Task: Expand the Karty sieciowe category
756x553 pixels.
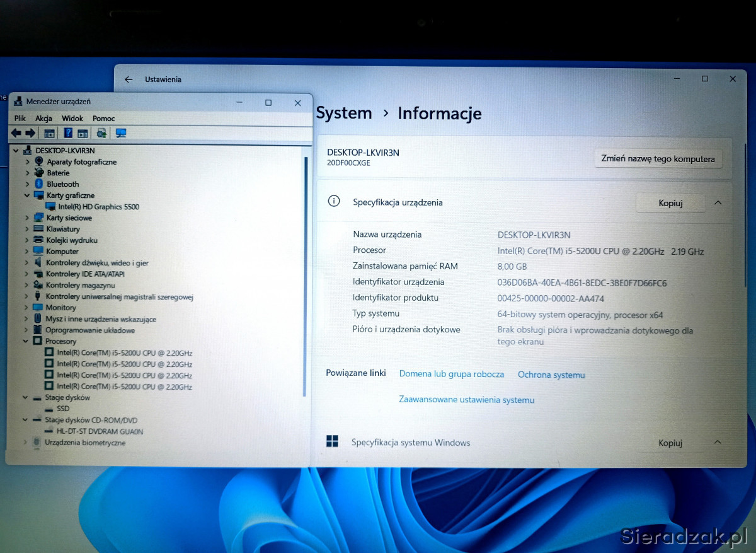Action: click(x=27, y=218)
